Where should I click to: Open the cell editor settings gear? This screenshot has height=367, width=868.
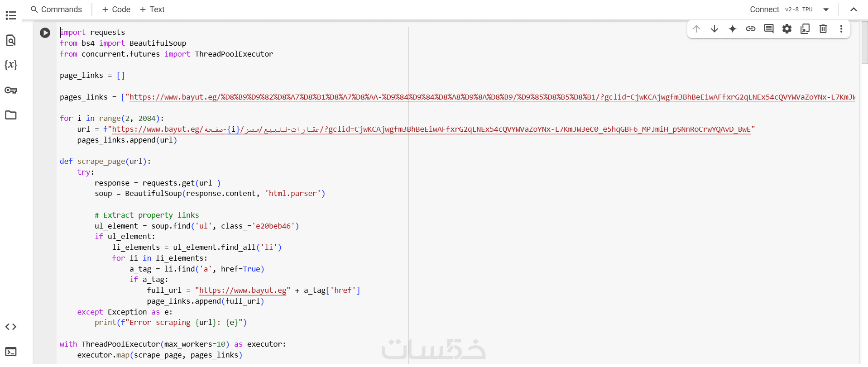787,29
